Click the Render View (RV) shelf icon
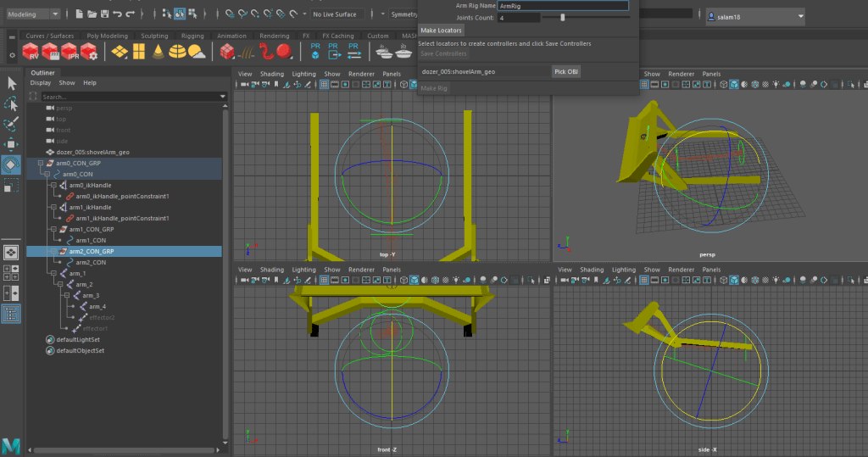This screenshot has width=868, height=457. click(32, 53)
